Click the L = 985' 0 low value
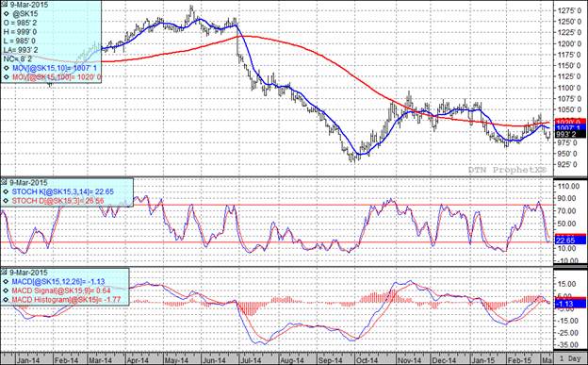The height and width of the screenshot is (365, 588). pos(20,41)
